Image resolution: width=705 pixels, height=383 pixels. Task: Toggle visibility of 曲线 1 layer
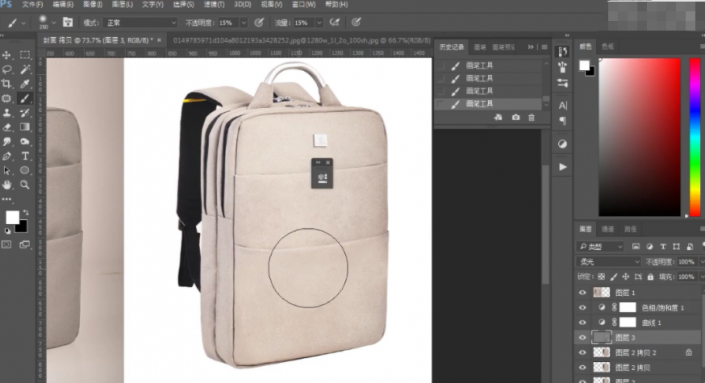click(x=582, y=322)
